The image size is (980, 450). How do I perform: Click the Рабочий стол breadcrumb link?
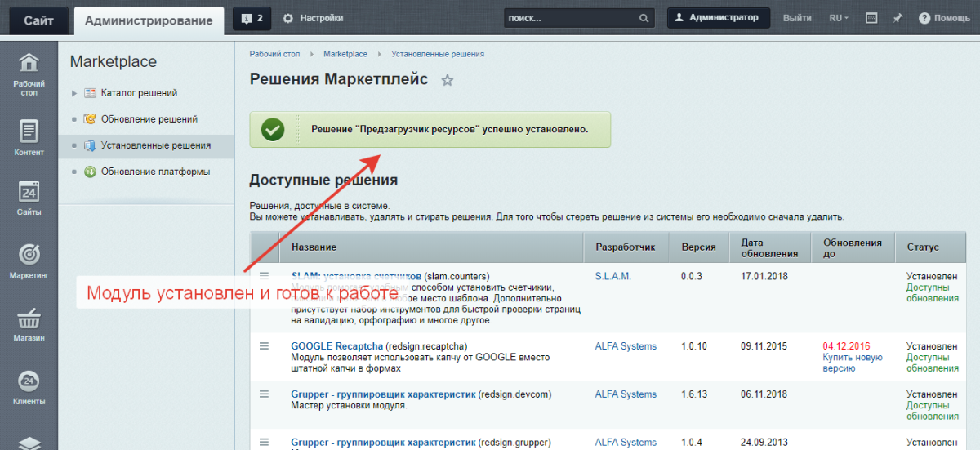[x=274, y=54]
